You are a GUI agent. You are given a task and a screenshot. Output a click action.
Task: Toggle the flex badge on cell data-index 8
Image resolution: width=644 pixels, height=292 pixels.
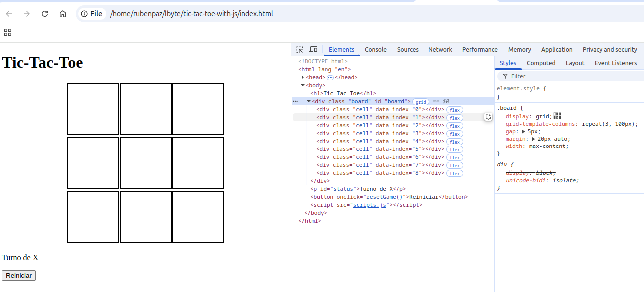(454, 173)
